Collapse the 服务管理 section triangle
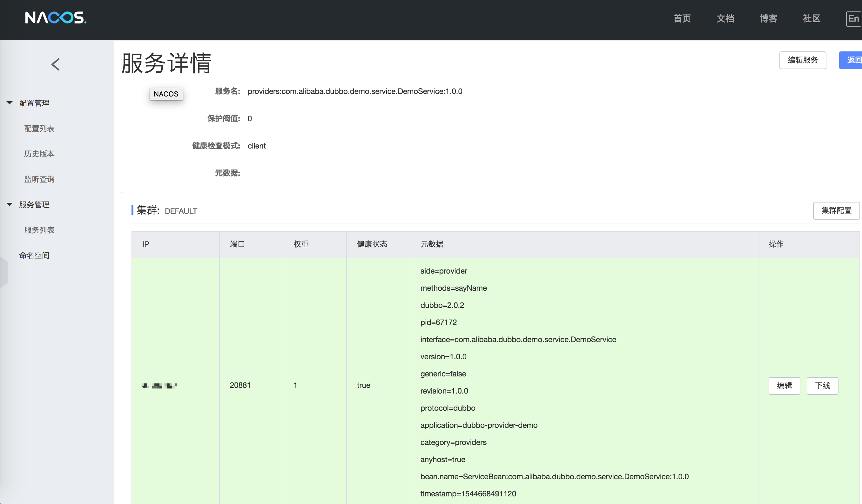Viewport: 862px width, 504px height. click(9, 204)
